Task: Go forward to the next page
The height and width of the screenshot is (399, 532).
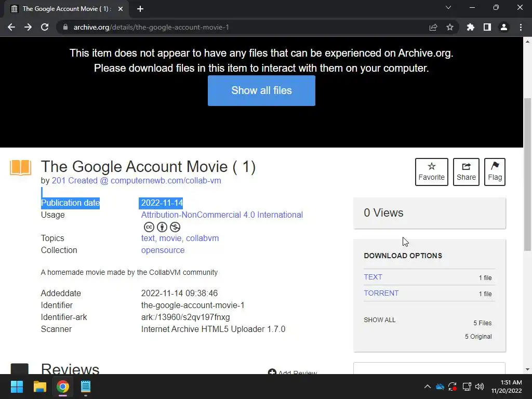Action: [x=28, y=27]
